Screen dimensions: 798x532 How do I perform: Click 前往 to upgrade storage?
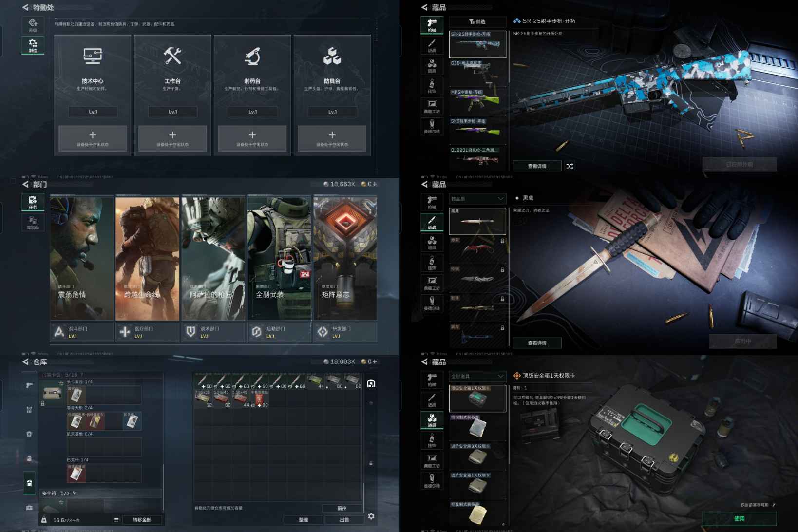pos(342,508)
